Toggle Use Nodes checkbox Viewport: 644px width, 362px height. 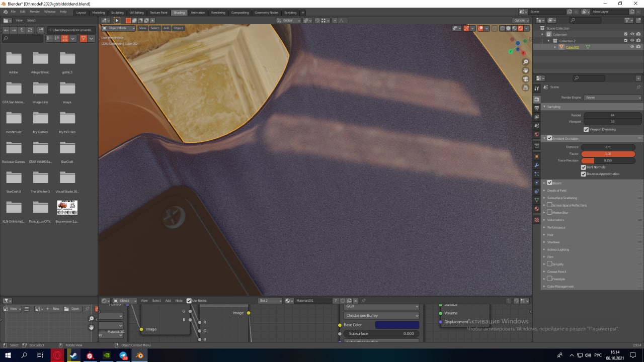tap(189, 301)
